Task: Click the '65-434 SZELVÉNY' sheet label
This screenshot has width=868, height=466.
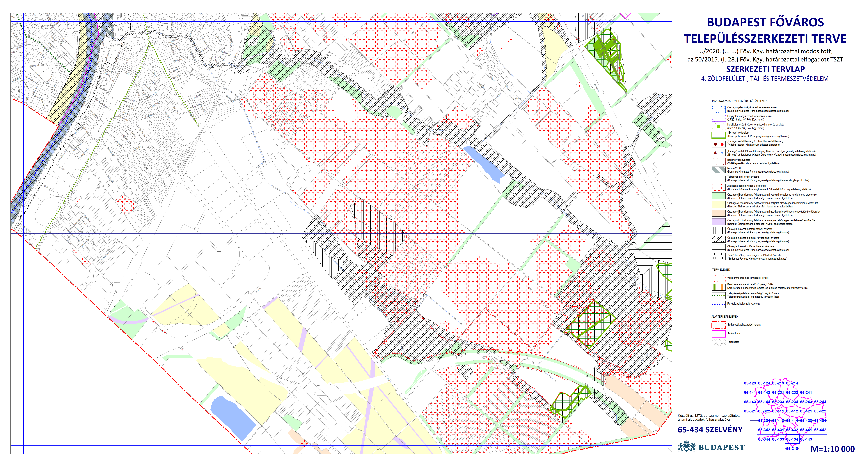Action: coord(710,430)
